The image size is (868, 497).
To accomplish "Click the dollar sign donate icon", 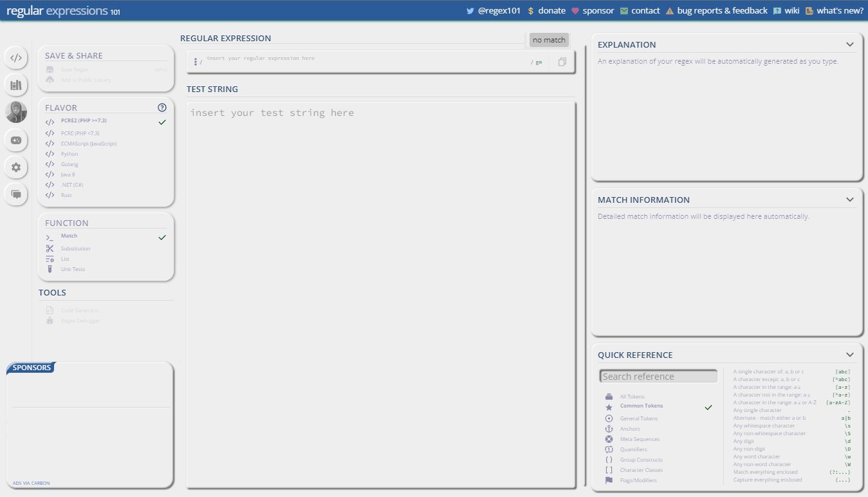I will click(x=531, y=11).
